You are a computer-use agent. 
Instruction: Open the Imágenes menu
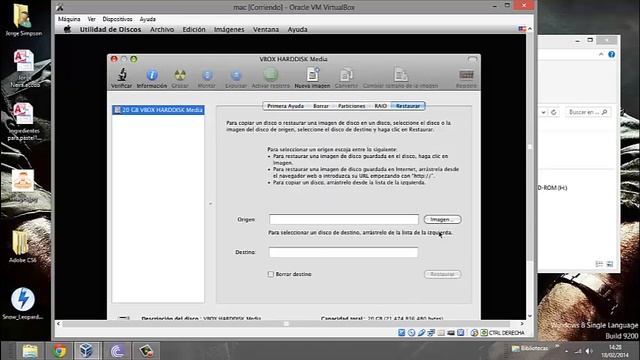229,29
